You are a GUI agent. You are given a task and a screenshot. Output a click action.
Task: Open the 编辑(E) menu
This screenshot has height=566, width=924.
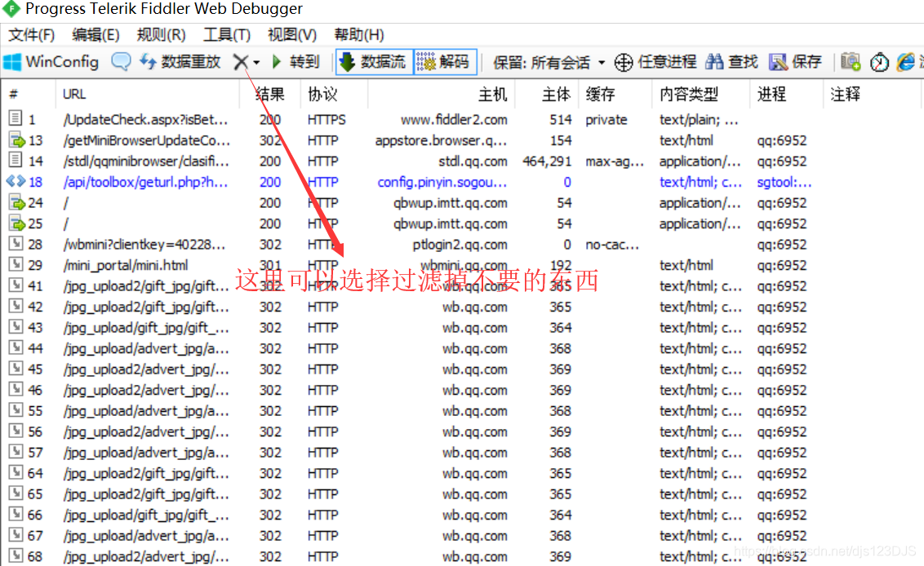coord(96,35)
